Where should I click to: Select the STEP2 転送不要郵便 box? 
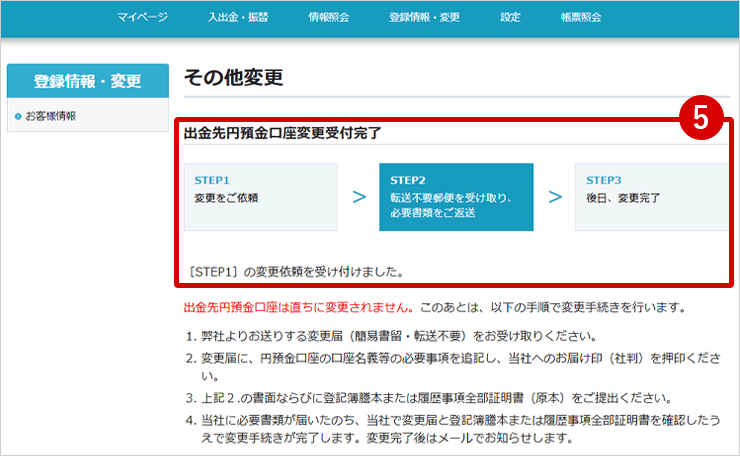(x=456, y=197)
